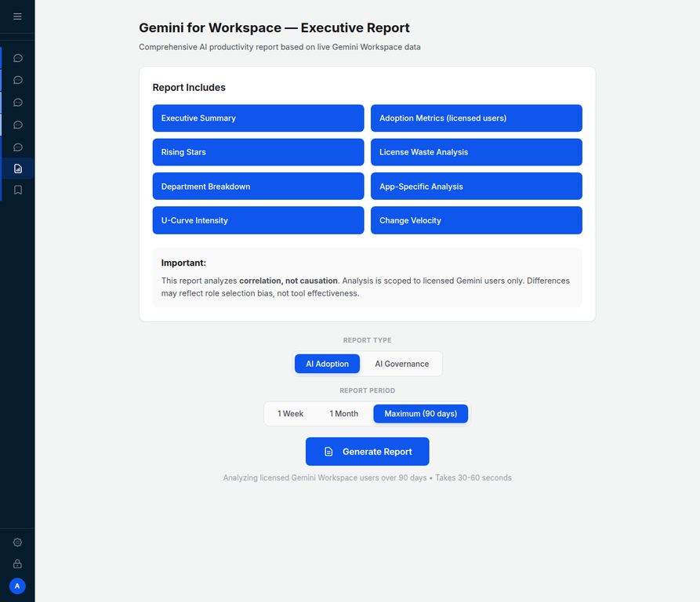This screenshot has width=700, height=602.
Task: Click the U-Curve Intensity tile
Action: point(258,220)
